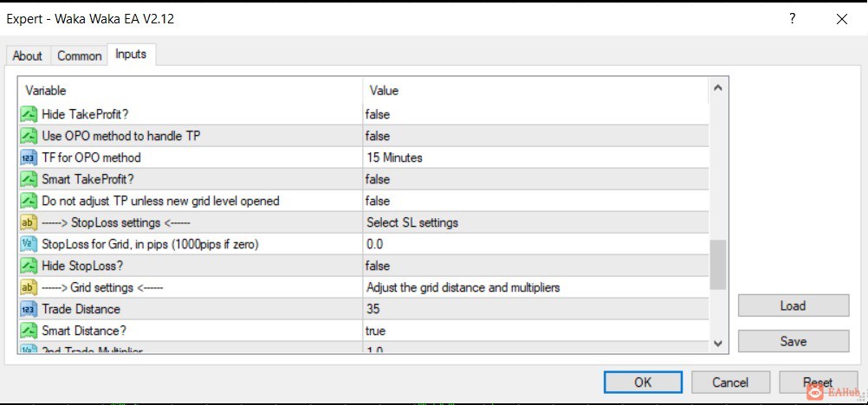Close the Expert dialog window
This screenshot has width=868, height=405.
pyautogui.click(x=842, y=19)
